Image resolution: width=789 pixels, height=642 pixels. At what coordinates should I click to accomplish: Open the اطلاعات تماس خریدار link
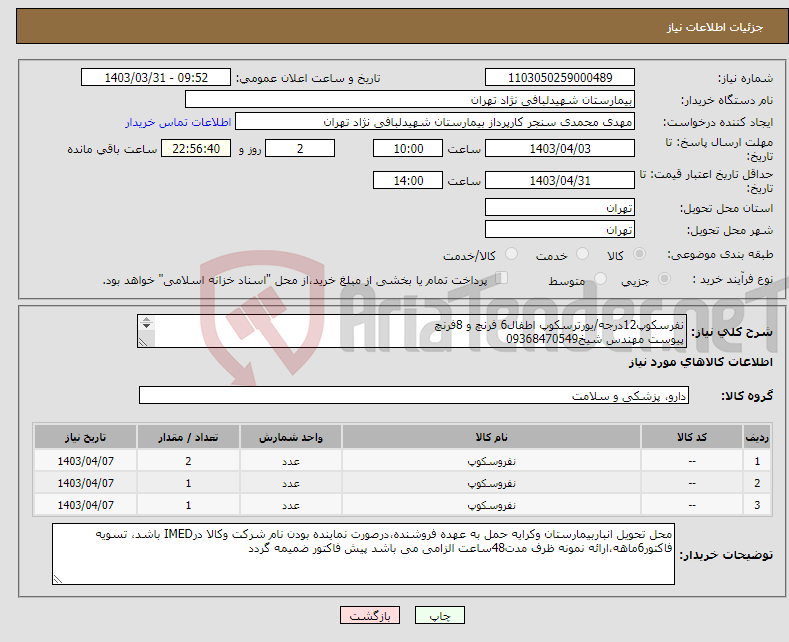178,122
